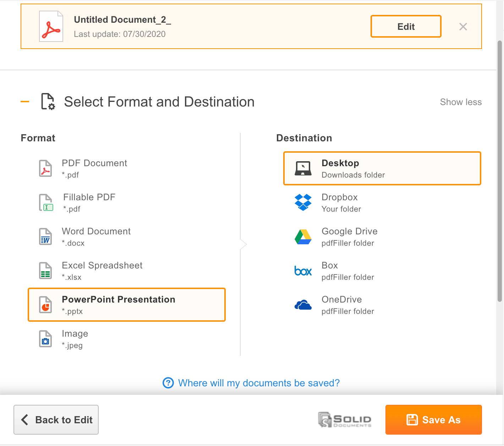Dismiss the Untitled Document_2_ banner with X
This screenshot has width=504, height=446.
(x=463, y=27)
